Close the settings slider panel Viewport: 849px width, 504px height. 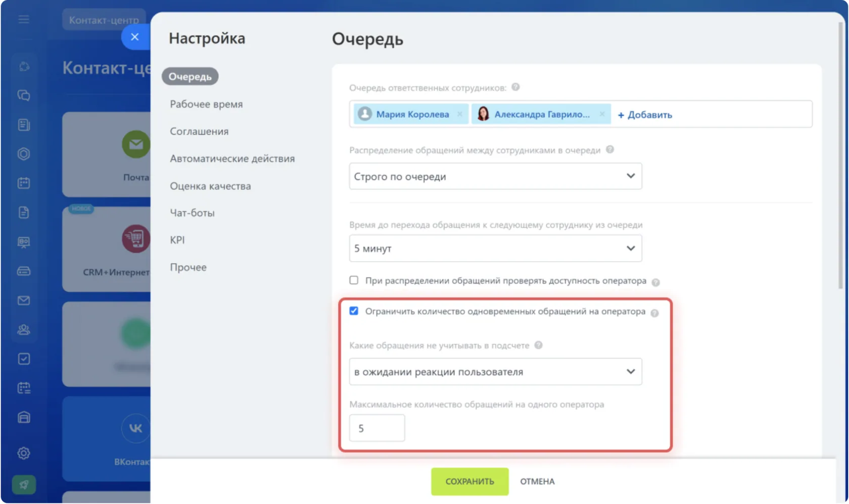134,37
